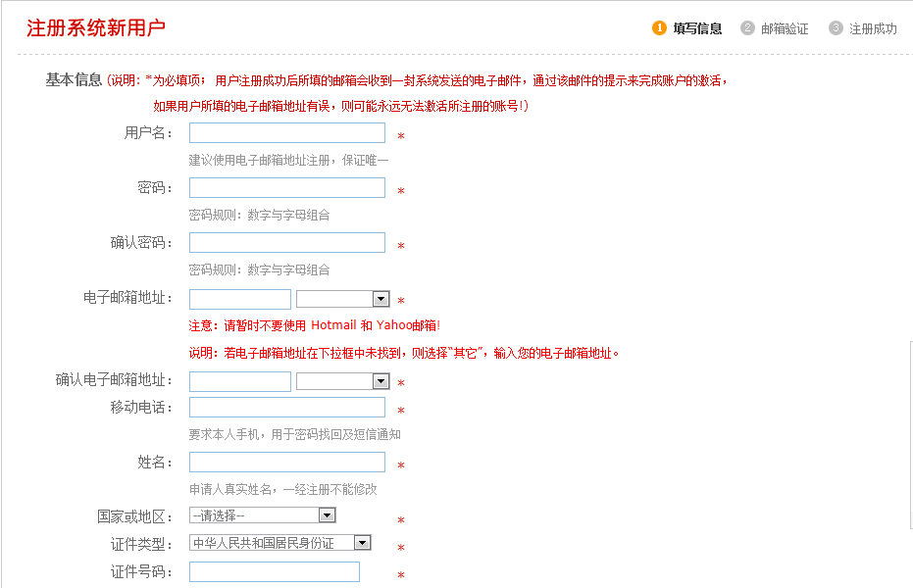Click the real name input field
The height and width of the screenshot is (588, 913).
287,462
